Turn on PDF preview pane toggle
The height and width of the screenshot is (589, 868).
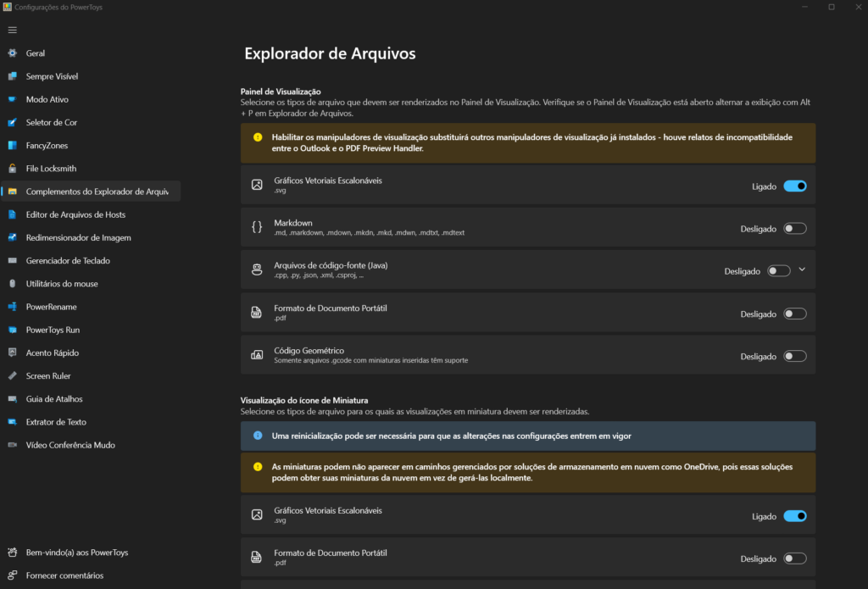[x=794, y=314]
